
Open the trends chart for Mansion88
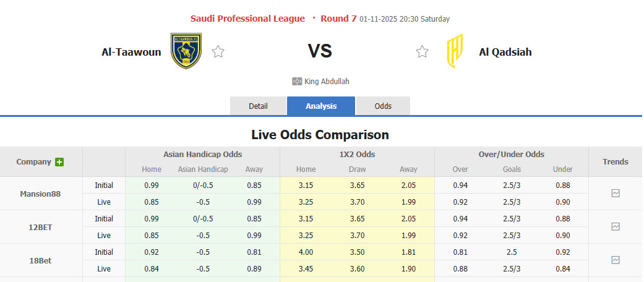[615, 193]
